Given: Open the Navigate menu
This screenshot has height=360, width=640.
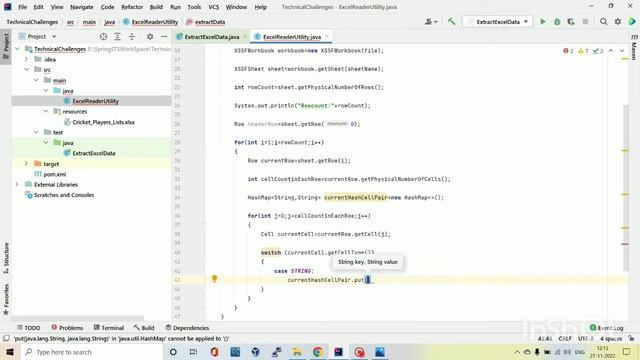Looking at the screenshot, I should 82,7.
